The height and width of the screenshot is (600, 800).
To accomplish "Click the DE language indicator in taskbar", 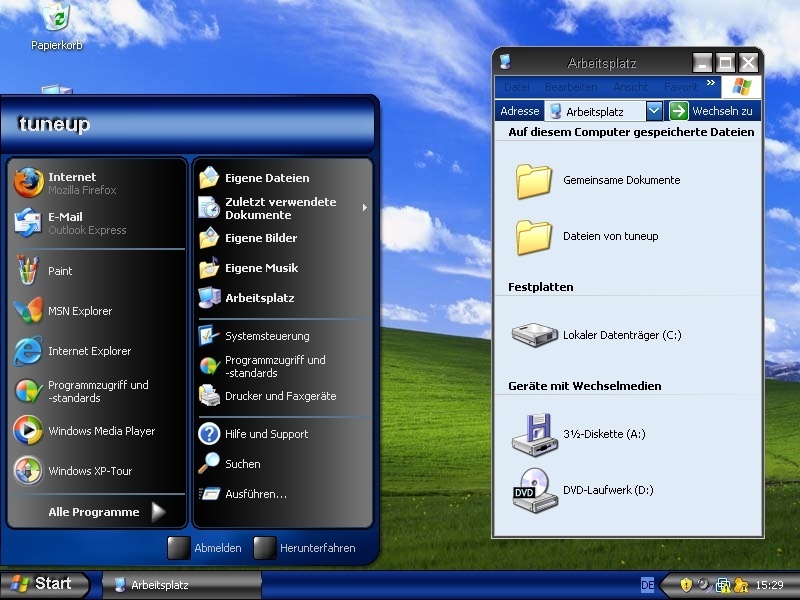I will point(647,584).
